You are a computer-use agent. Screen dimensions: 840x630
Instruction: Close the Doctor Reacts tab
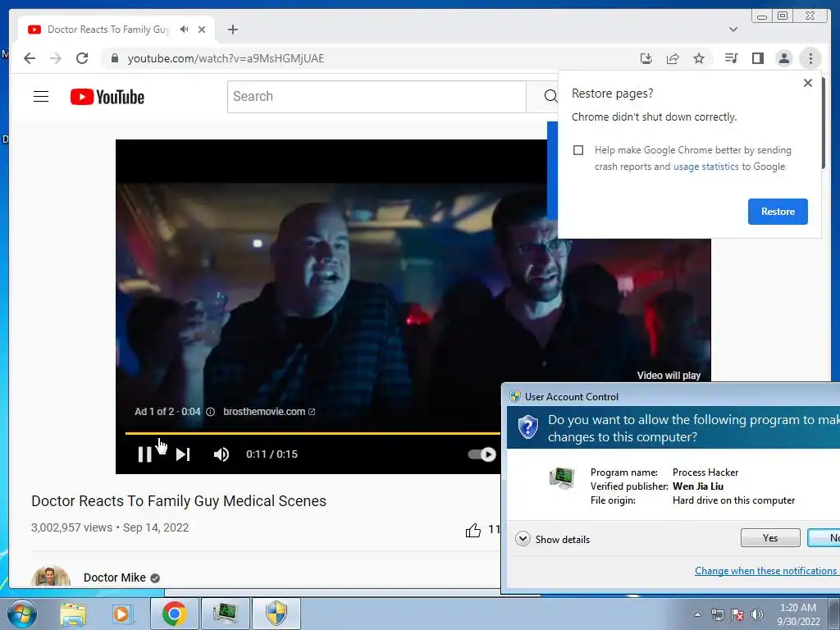[202, 30]
